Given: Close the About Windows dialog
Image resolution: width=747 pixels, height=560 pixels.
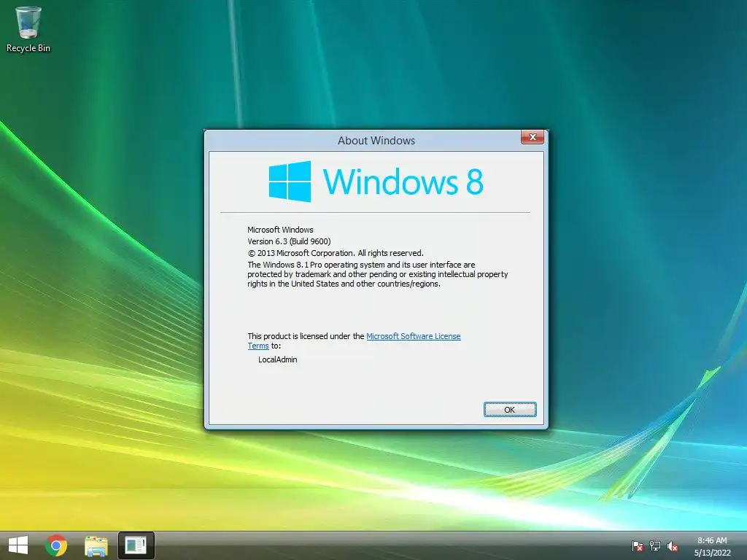Looking at the screenshot, I should (533, 137).
